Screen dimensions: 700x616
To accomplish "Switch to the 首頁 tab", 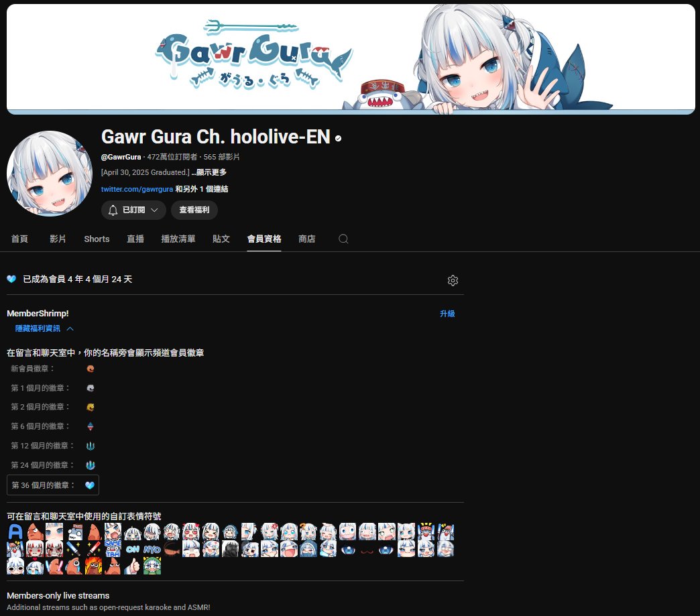I will pyautogui.click(x=19, y=239).
